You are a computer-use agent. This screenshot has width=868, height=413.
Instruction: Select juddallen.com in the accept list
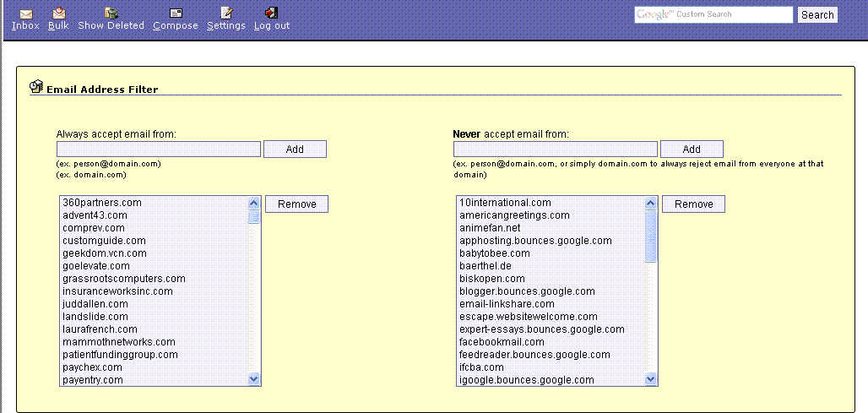click(x=155, y=304)
